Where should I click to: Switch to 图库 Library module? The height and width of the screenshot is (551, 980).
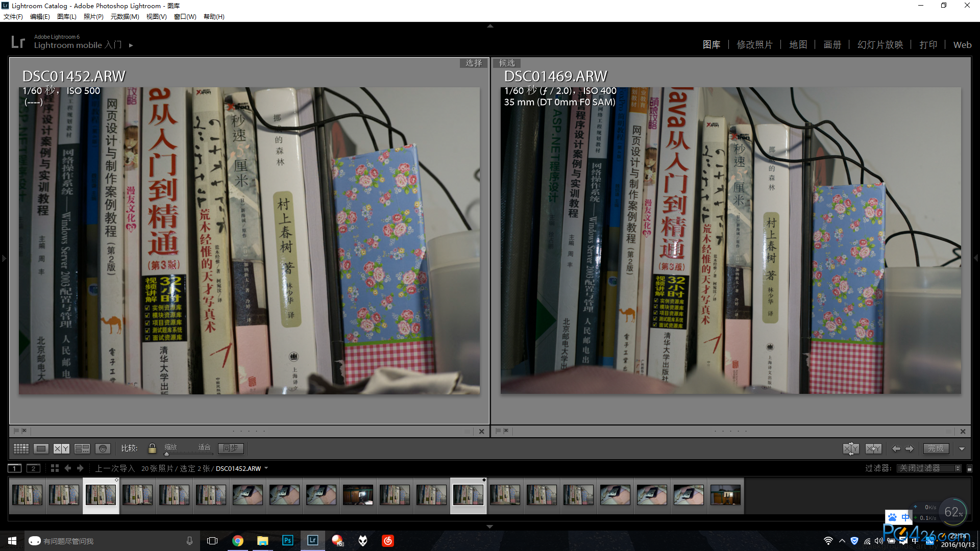(x=712, y=45)
